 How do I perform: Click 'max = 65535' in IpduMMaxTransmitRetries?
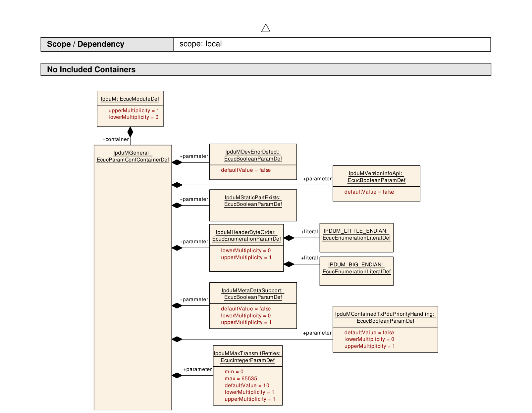click(241, 379)
